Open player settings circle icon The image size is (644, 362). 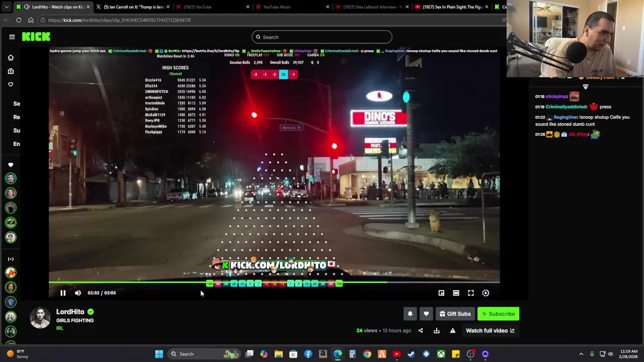[x=486, y=293]
